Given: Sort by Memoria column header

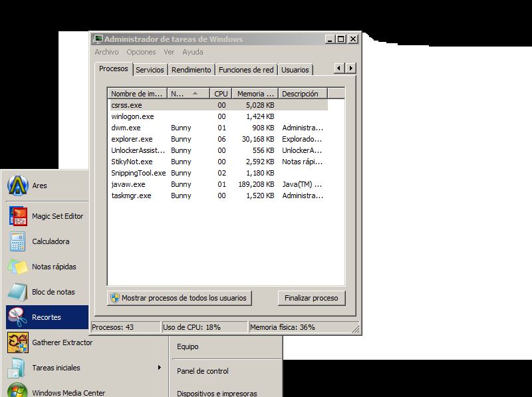Looking at the screenshot, I should coord(255,94).
